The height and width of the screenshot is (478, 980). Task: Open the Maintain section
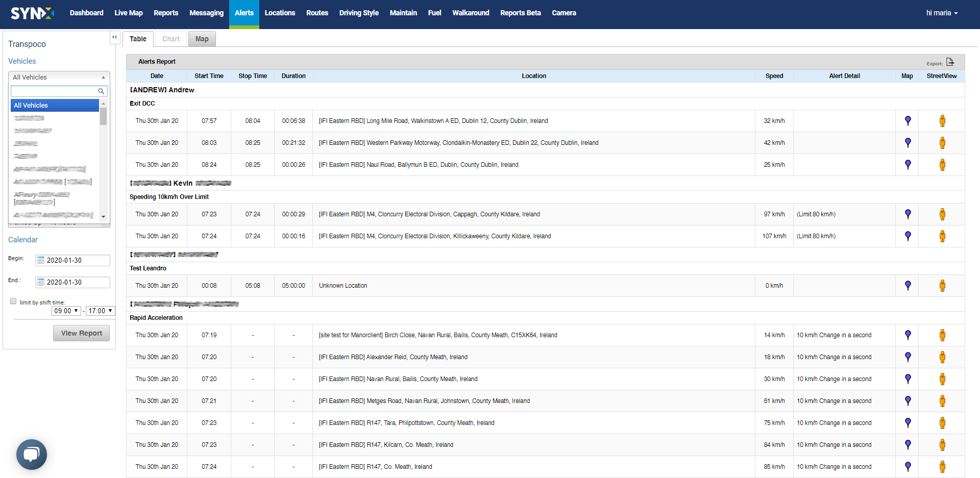pyautogui.click(x=403, y=13)
